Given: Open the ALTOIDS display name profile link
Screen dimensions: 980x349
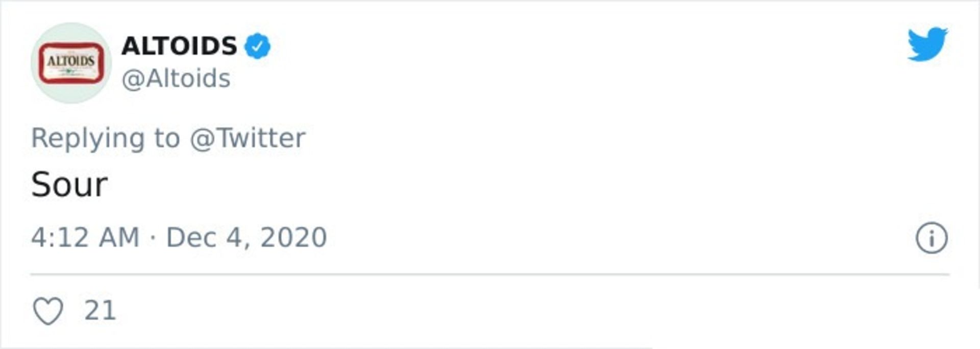Looking at the screenshot, I should tap(179, 46).
